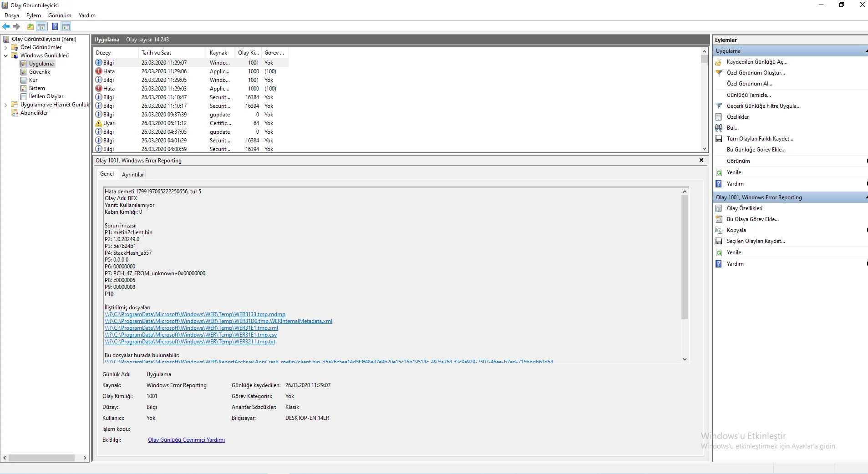
Task: Click Özel Görünüm Oluştur funnel icon
Action: [x=719, y=73]
